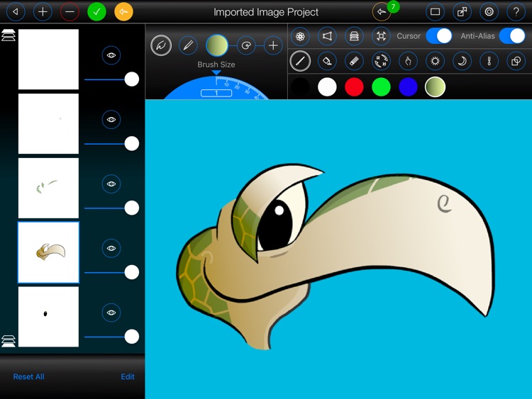Go back using the triangle back button
Viewport: 532px width, 399px height.
[x=16, y=12]
